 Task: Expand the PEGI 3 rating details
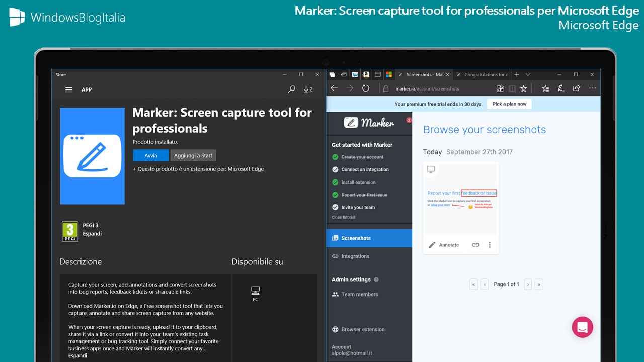pyautogui.click(x=92, y=234)
